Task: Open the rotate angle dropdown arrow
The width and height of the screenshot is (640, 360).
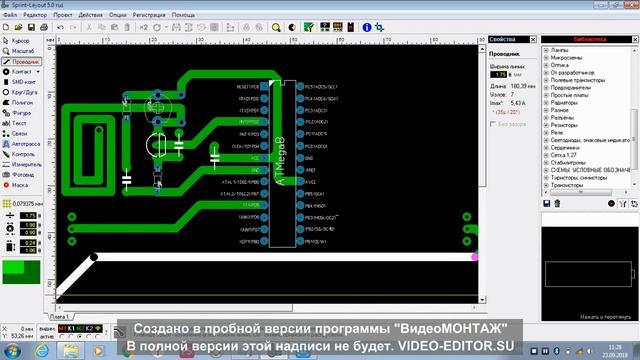Action: pyautogui.click(x=166, y=27)
